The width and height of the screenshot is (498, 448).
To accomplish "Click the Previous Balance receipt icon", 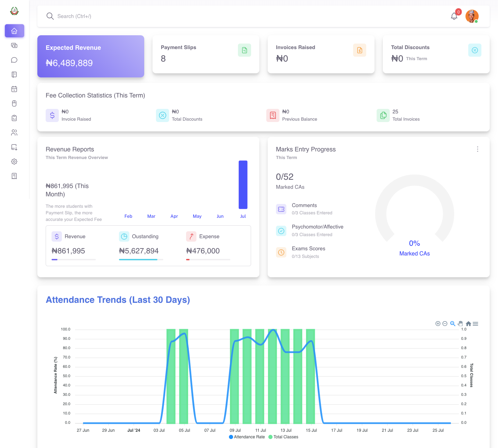I will point(273,115).
